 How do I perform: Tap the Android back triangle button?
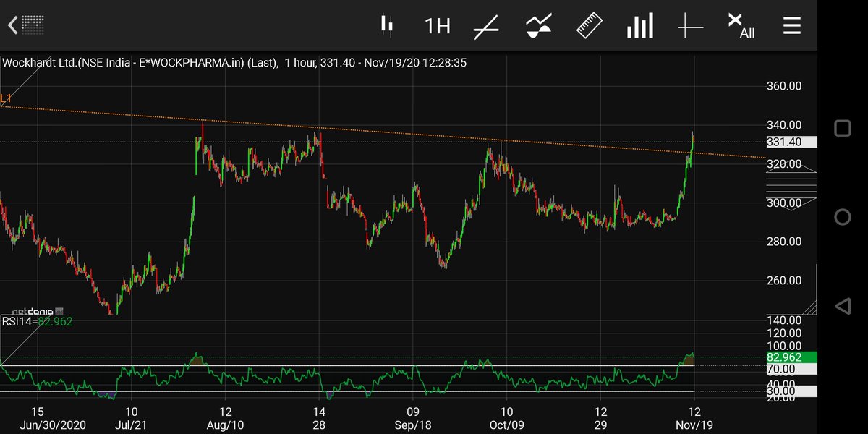point(843,306)
